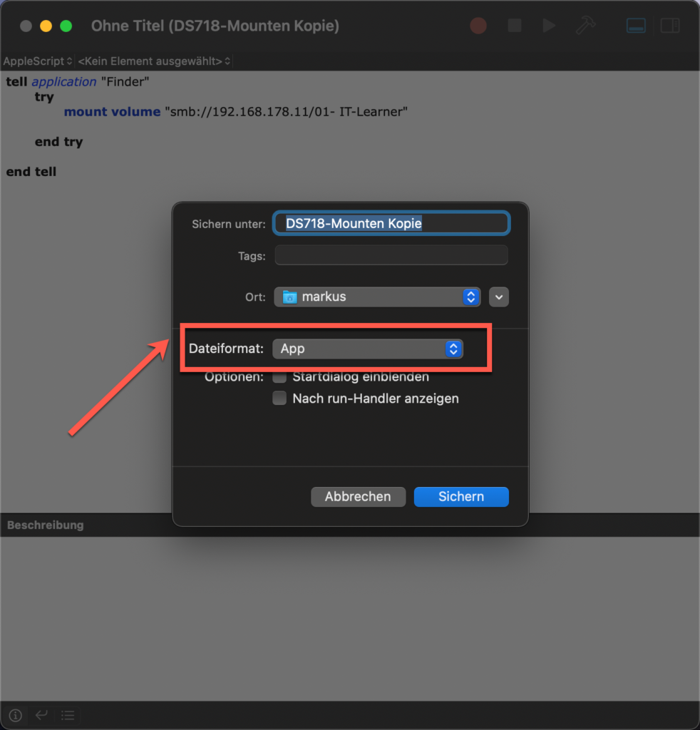Screen dimensions: 700x730
Task: Click the Sichern button
Action: point(461,497)
